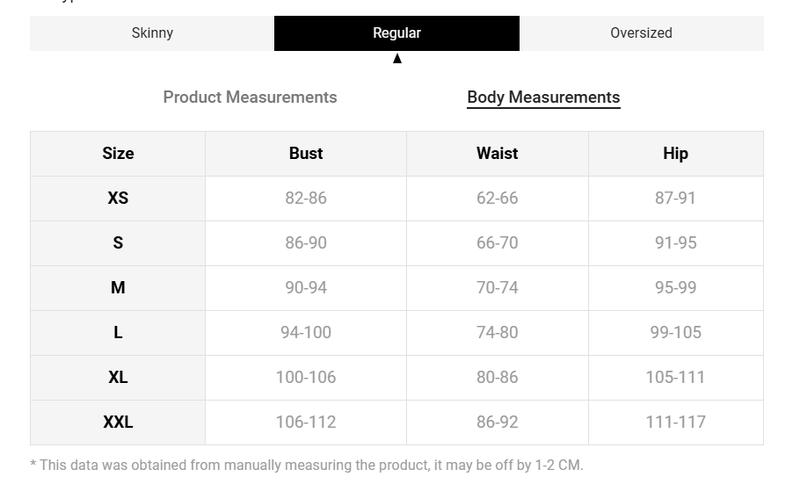Click the Hip column header
Viewport: 800px width, 484px height.
click(x=676, y=154)
